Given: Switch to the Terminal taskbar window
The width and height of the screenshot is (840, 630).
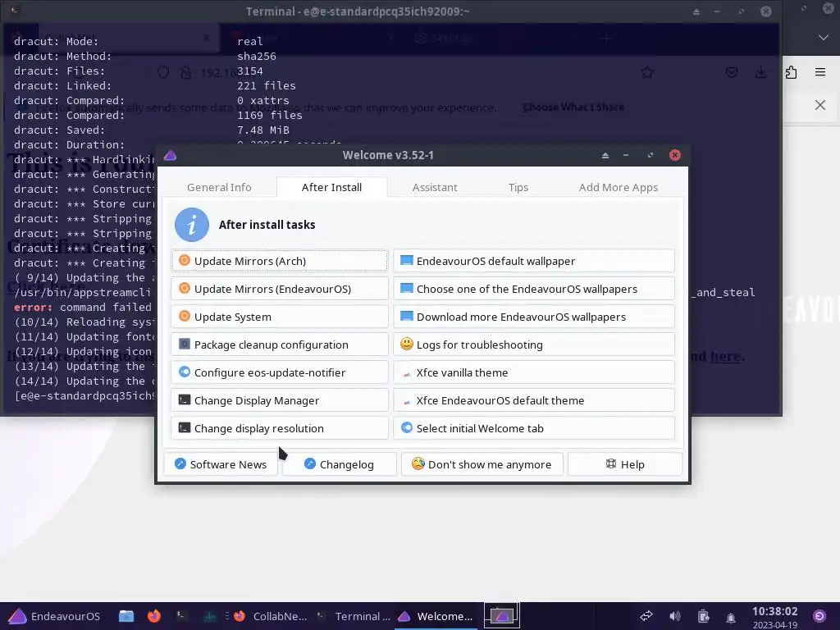Looking at the screenshot, I should (354, 616).
